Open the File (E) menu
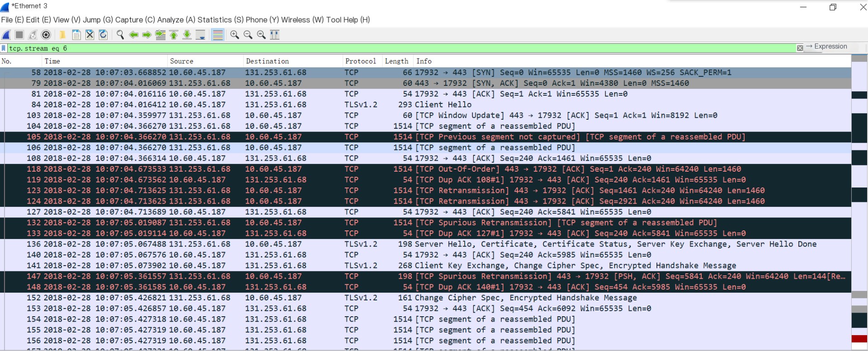The image size is (868, 351). point(12,20)
